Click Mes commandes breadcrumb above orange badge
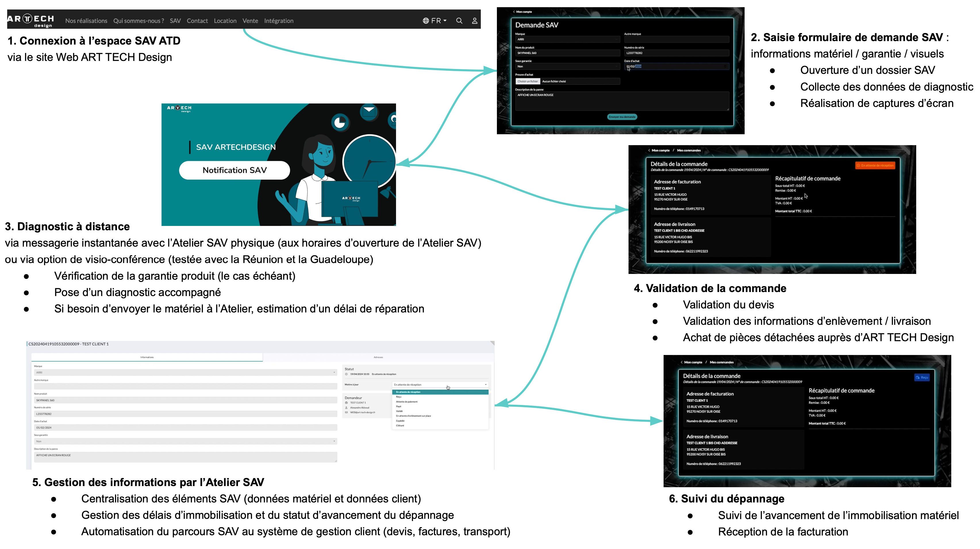 (689, 150)
